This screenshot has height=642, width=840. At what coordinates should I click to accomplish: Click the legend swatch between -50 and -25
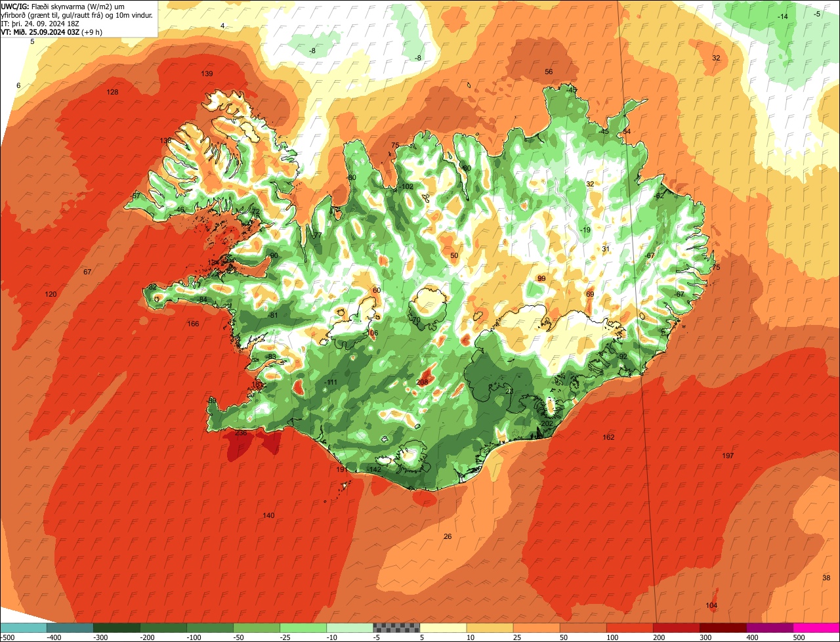click(257, 628)
